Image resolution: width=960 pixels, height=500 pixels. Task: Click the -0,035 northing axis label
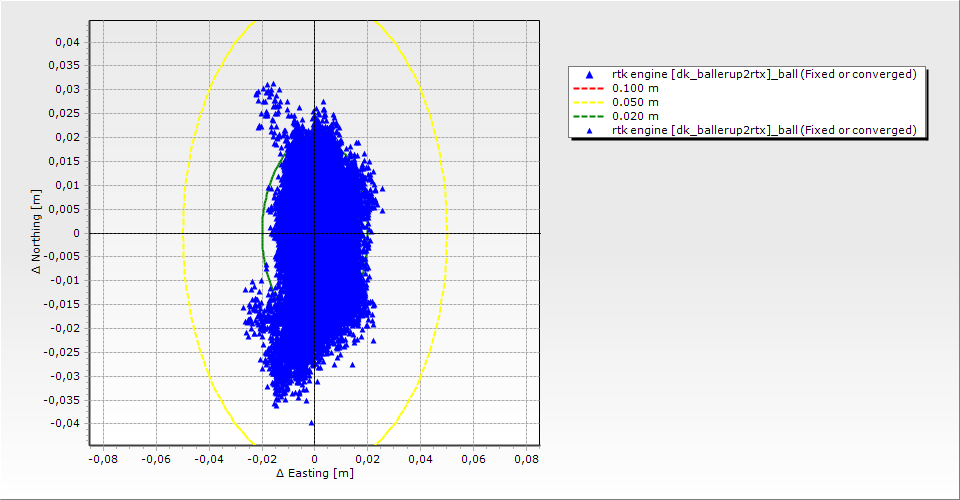pos(62,400)
